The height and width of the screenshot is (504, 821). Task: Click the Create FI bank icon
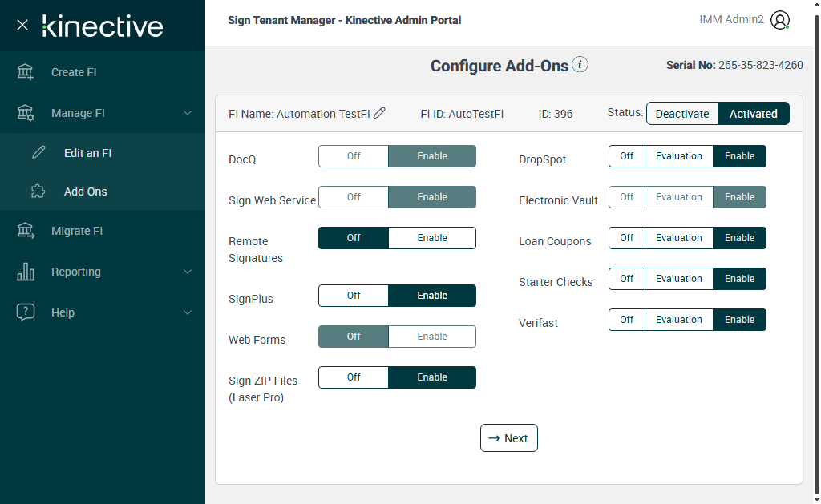pyautogui.click(x=25, y=71)
